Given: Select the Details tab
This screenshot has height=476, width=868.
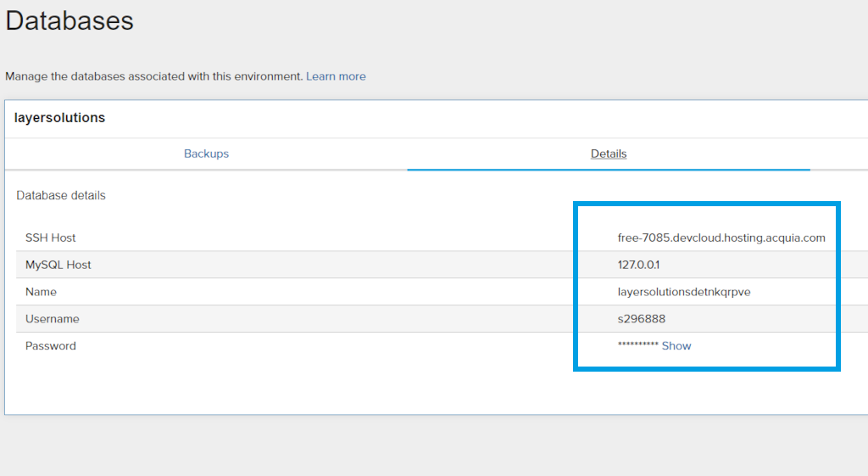Looking at the screenshot, I should coord(609,154).
